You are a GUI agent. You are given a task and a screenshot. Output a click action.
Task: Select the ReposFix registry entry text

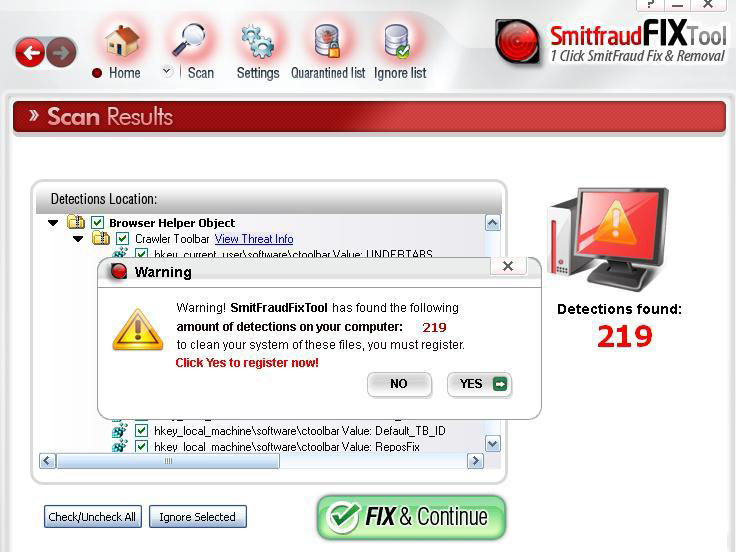coord(287,446)
